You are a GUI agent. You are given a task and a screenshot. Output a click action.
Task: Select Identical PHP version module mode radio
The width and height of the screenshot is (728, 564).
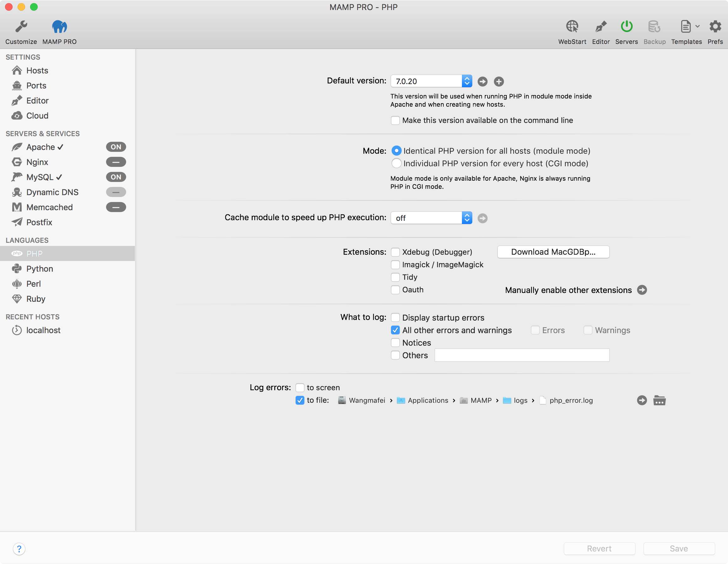(x=396, y=151)
